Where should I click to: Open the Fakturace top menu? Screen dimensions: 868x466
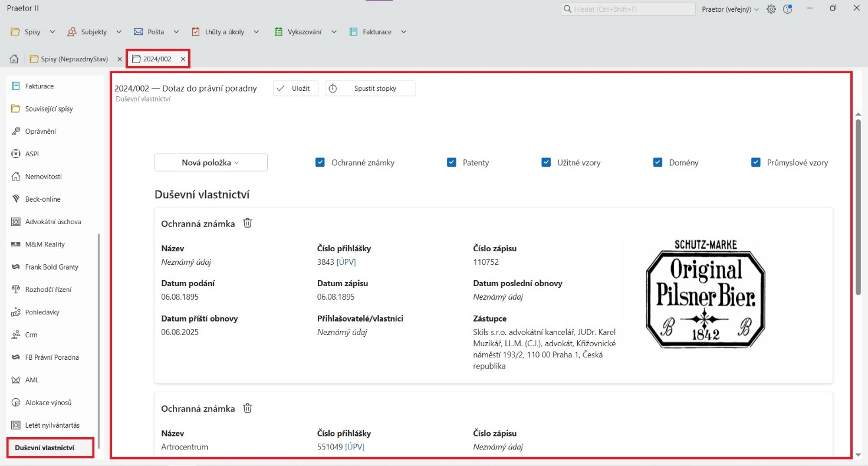coord(377,32)
